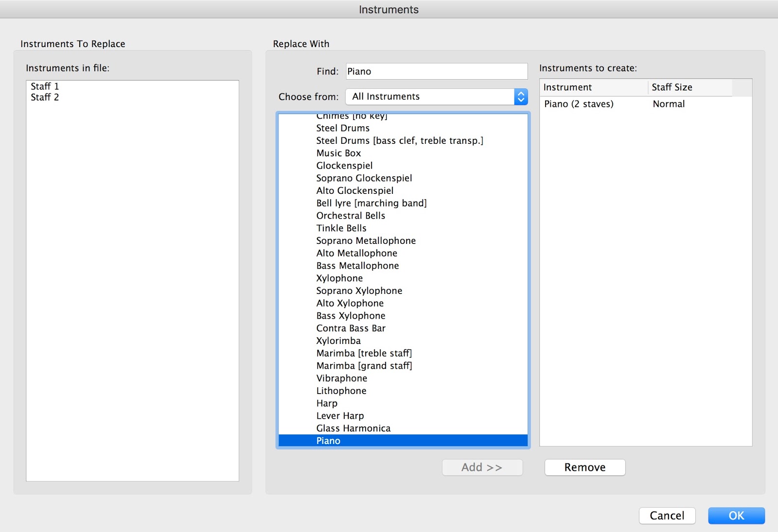Select Xylophone in the list

pos(339,278)
